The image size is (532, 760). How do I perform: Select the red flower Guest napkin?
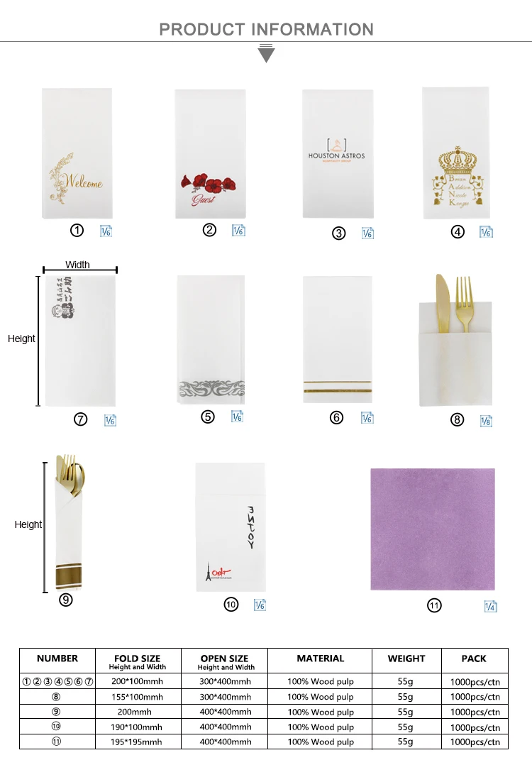tap(210, 154)
